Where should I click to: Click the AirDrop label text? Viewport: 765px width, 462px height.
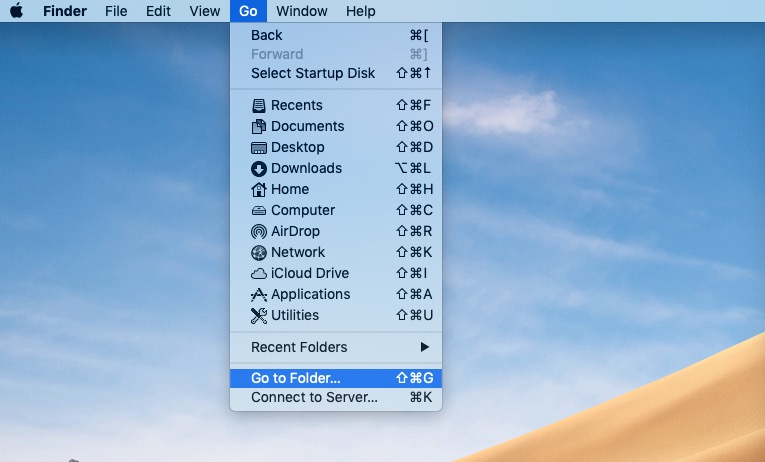(296, 231)
